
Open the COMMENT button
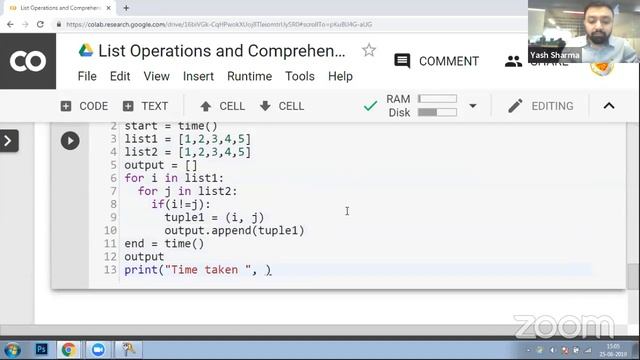(x=436, y=61)
